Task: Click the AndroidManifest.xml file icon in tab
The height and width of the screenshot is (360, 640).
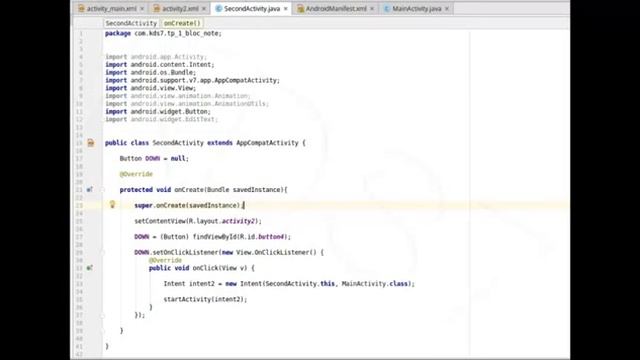Action: [300, 9]
